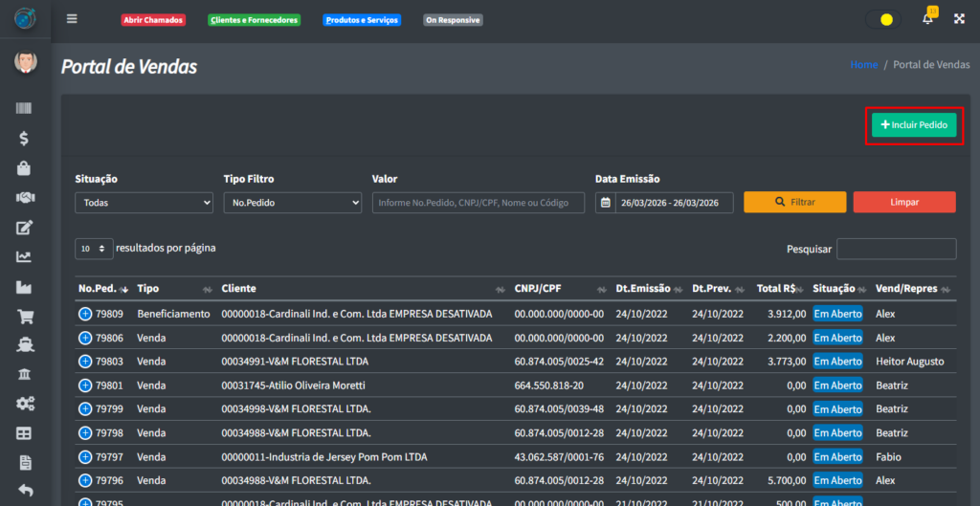Toggle the dark/light theme switch
The height and width of the screenshot is (506, 980).
tap(882, 19)
